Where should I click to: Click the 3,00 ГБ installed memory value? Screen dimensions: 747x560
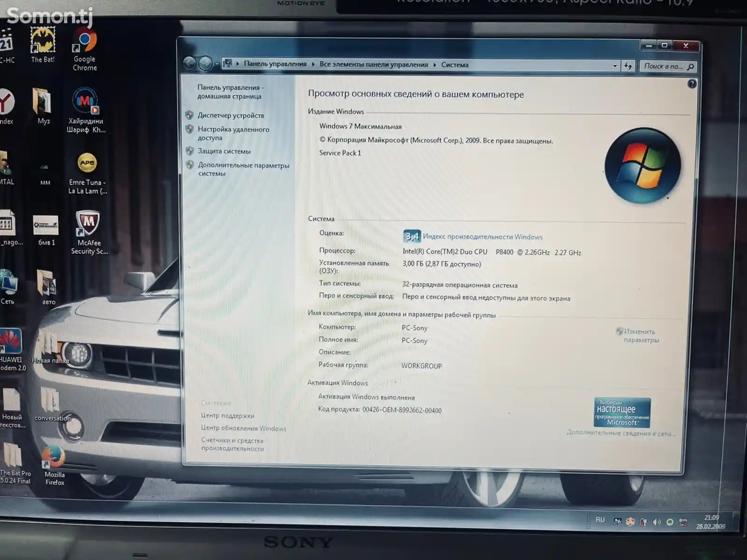click(x=442, y=264)
